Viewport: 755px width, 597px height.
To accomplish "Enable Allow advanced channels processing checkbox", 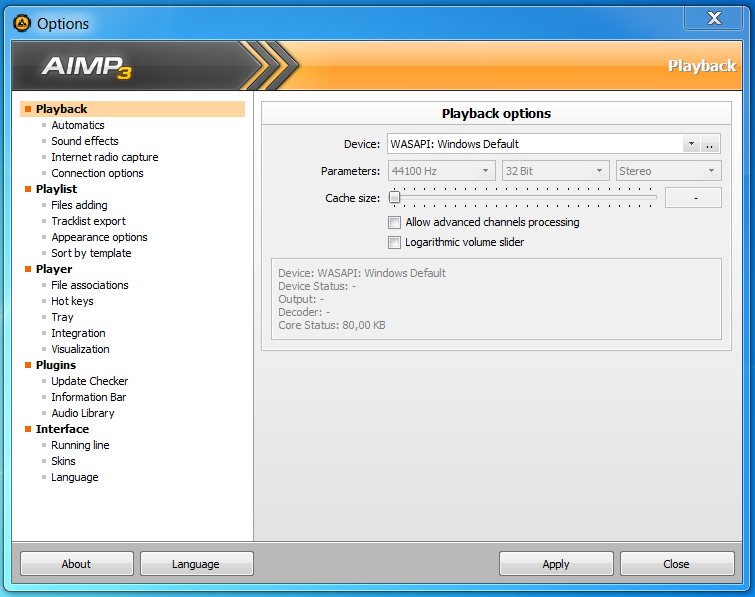I will pos(394,222).
